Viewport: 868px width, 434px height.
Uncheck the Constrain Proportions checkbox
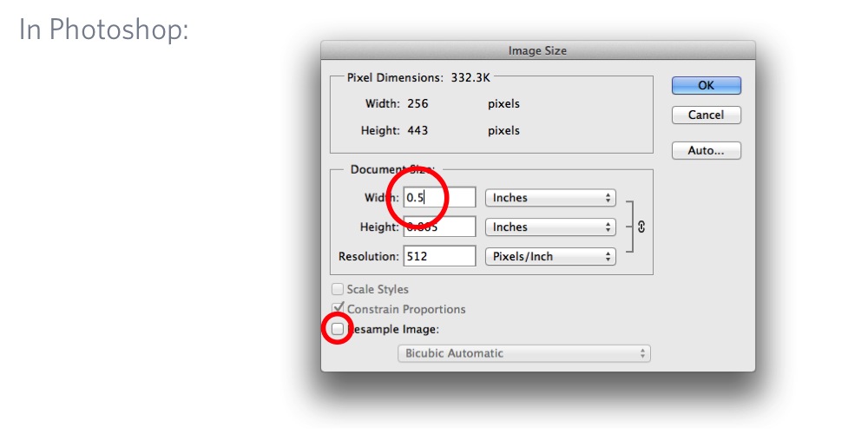(x=337, y=308)
